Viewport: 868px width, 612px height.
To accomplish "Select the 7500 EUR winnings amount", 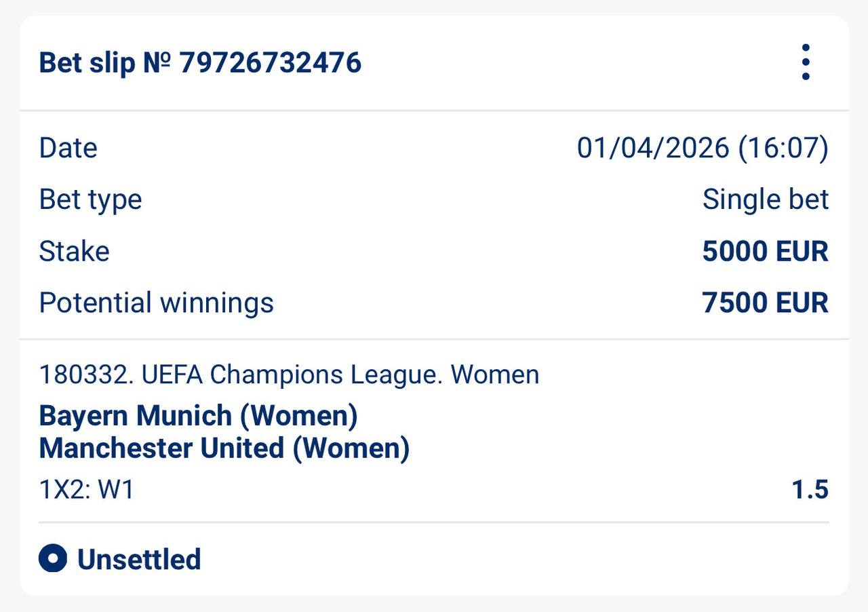I will (x=765, y=303).
